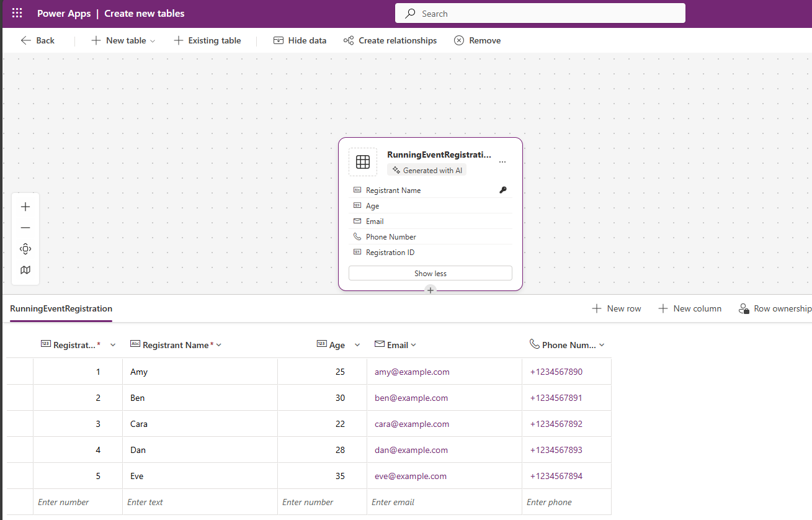Click the RunningEventRegistration table grid icon
Viewport: 812px width, 520px height.
pos(363,162)
